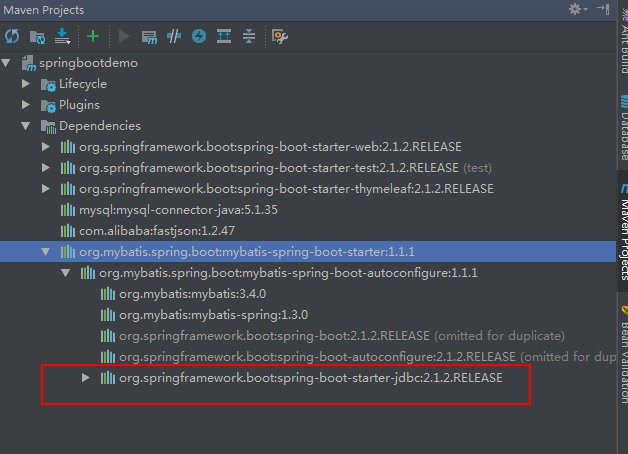Toggle Offline Mode icon

174,36
